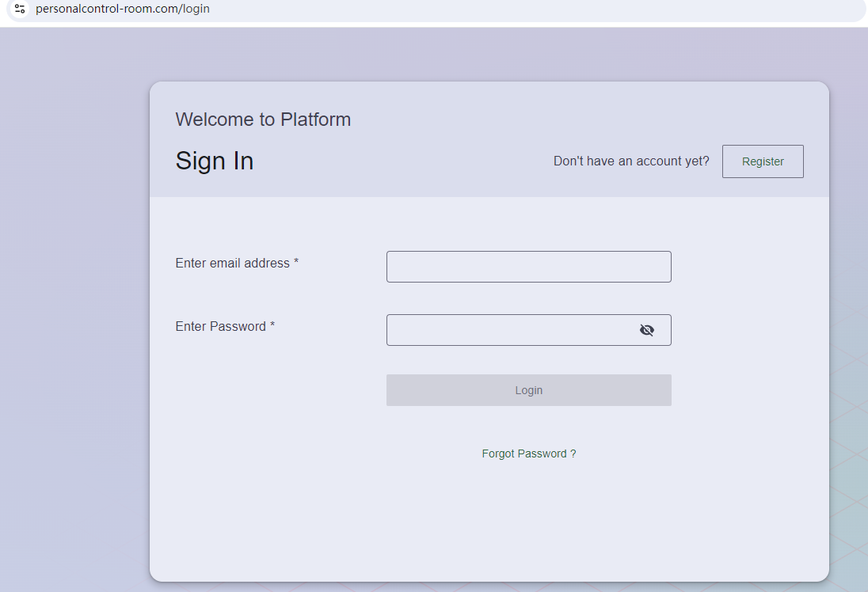868x592 pixels.
Task: Focus the email address input field
Action: pos(528,267)
